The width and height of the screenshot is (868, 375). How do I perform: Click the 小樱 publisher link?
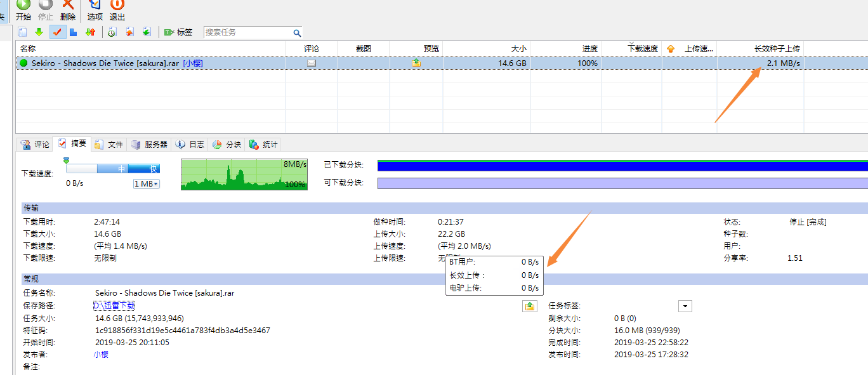coord(102,354)
